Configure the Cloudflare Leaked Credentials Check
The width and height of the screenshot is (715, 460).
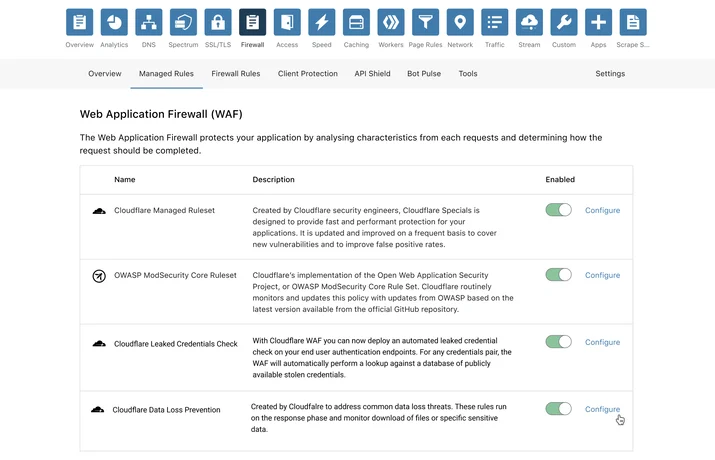click(602, 342)
